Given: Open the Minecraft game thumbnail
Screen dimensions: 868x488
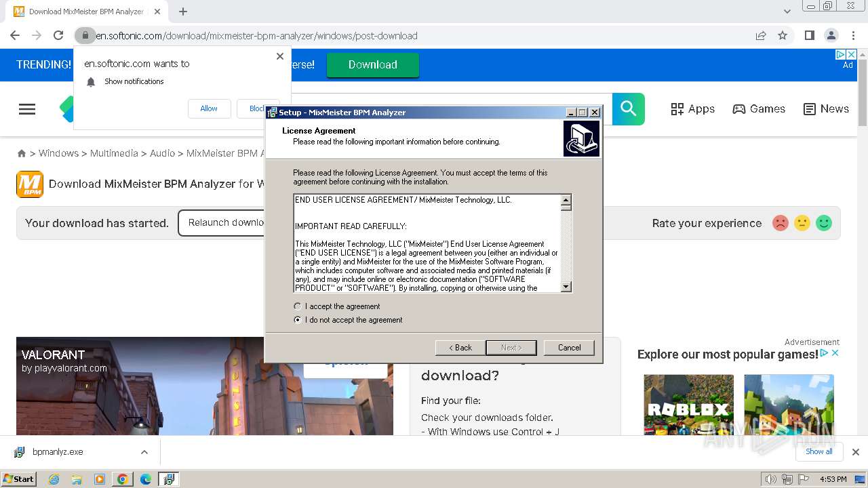Looking at the screenshot, I should point(789,405).
